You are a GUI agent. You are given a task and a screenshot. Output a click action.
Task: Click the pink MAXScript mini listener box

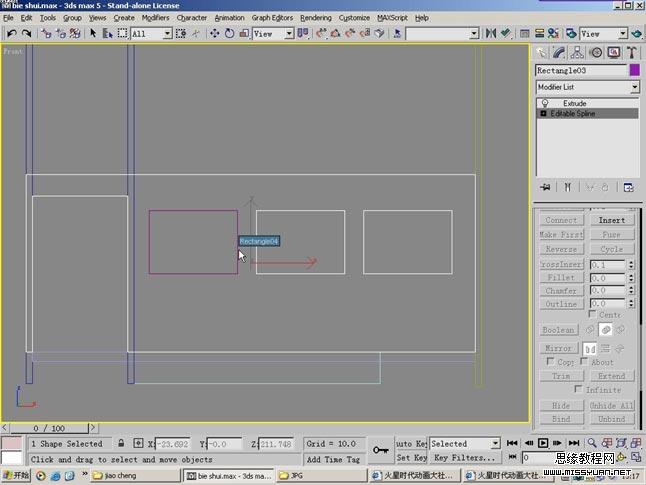(12, 443)
